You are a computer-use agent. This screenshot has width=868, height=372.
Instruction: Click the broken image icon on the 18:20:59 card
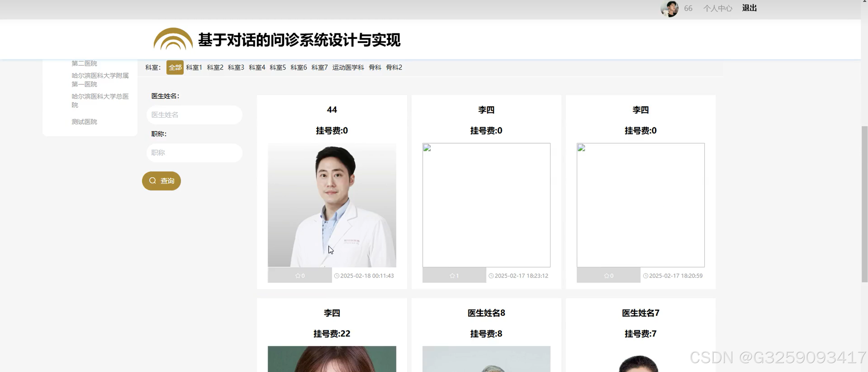582,148
